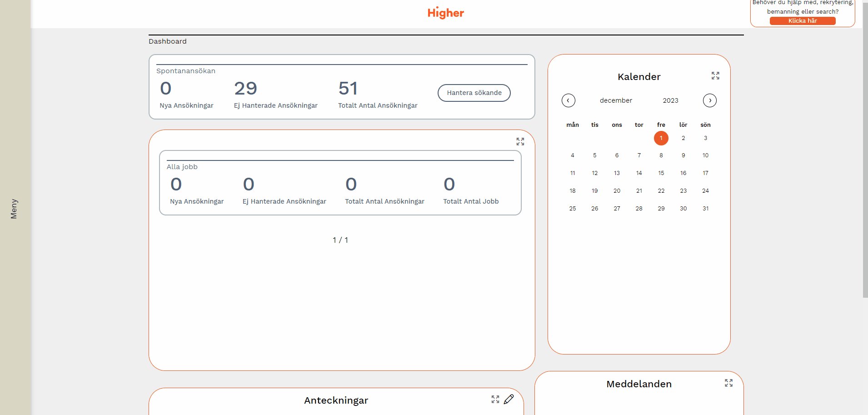The image size is (868, 415).
Task: Click the 2023 year label
Action: (670, 100)
